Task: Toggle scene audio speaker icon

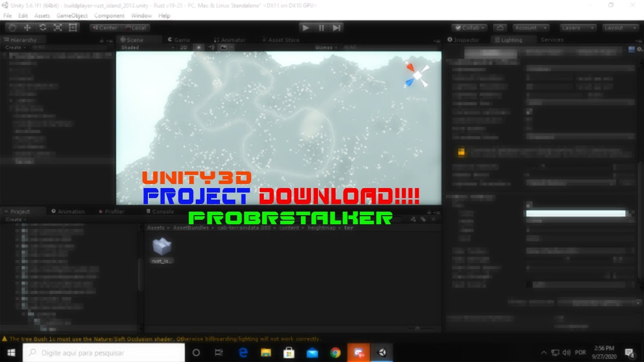Action: [211, 47]
